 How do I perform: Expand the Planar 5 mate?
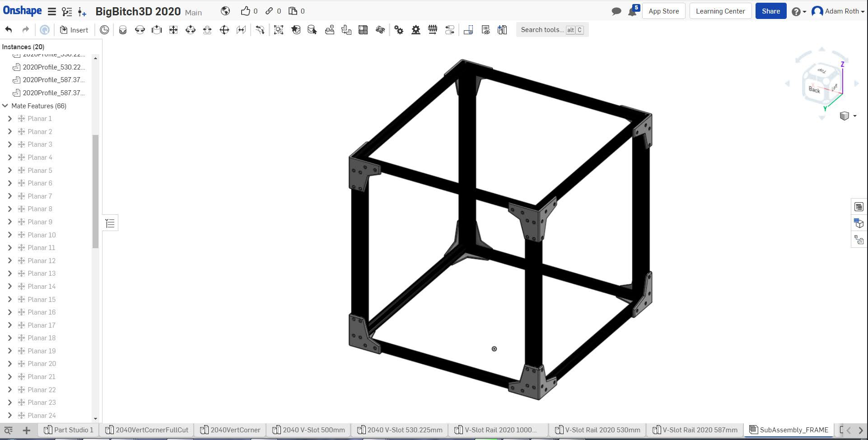tap(10, 170)
